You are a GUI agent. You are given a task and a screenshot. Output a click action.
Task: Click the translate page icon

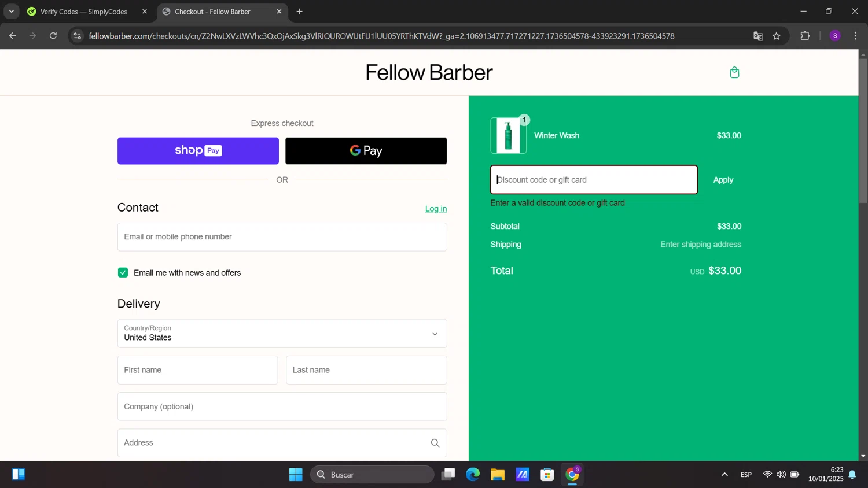tap(758, 36)
